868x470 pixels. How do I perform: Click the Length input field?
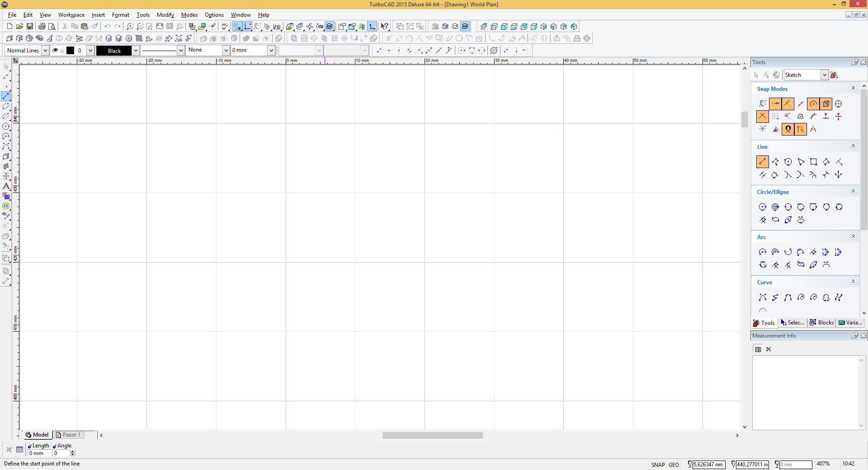pyautogui.click(x=39, y=453)
